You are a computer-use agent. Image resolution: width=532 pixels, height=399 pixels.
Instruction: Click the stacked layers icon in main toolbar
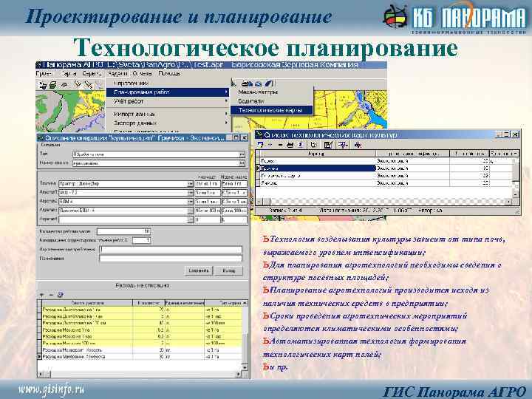pos(52,85)
